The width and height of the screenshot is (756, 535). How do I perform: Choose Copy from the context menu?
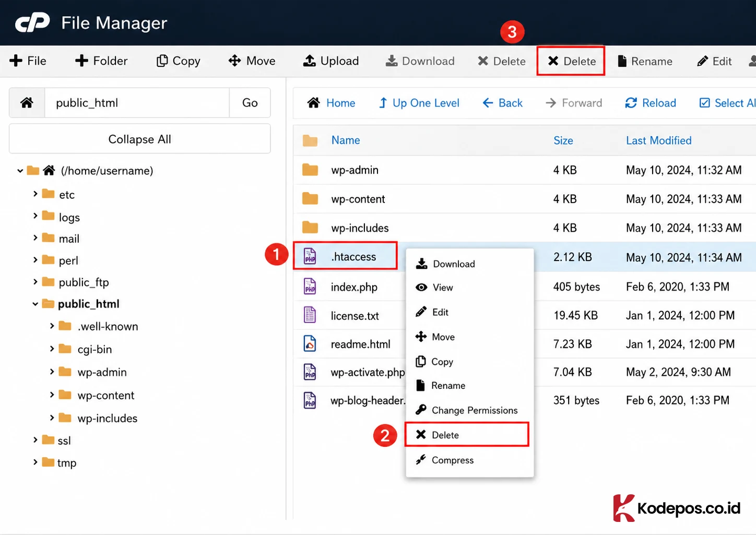coord(470,361)
